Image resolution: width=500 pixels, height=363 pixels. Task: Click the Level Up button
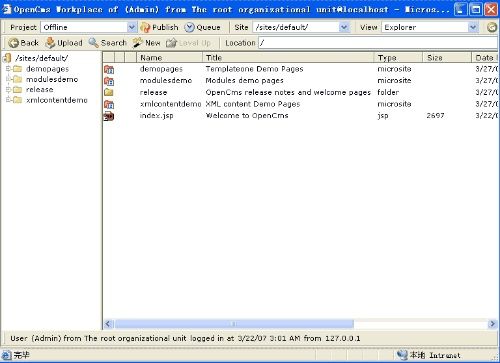[x=188, y=43]
